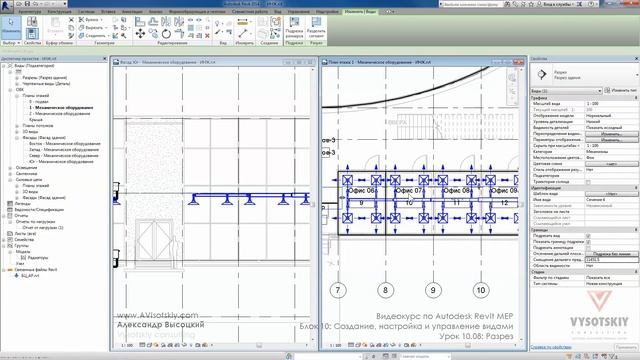Click the Save icon in quick access toolbar
The width and height of the screenshot is (640, 360).
pyautogui.click(x=27, y=4)
